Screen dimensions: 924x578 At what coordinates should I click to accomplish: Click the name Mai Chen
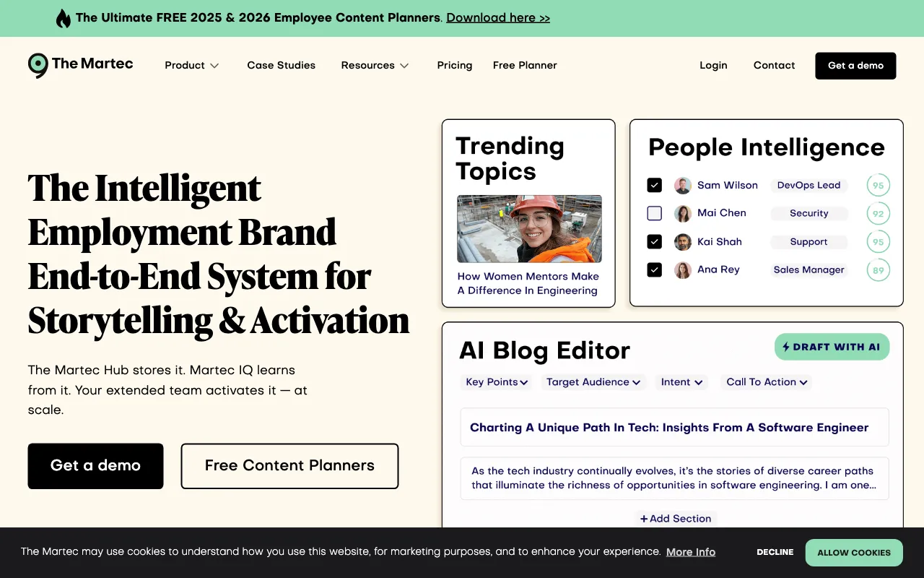[x=722, y=213]
